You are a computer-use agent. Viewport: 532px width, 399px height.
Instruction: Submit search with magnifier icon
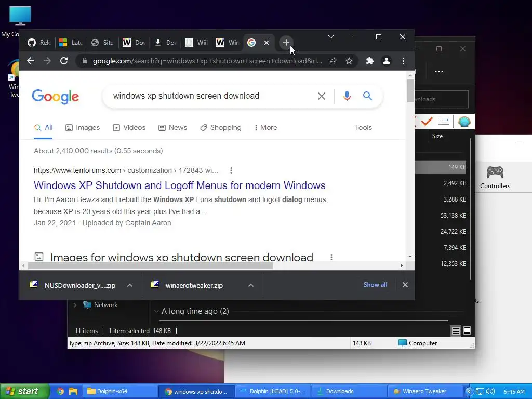tap(367, 96)
